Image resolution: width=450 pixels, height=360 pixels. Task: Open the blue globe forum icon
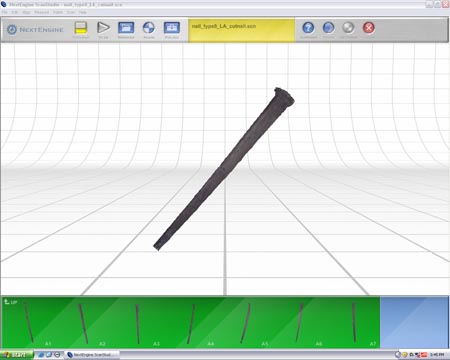pos(328,28)
